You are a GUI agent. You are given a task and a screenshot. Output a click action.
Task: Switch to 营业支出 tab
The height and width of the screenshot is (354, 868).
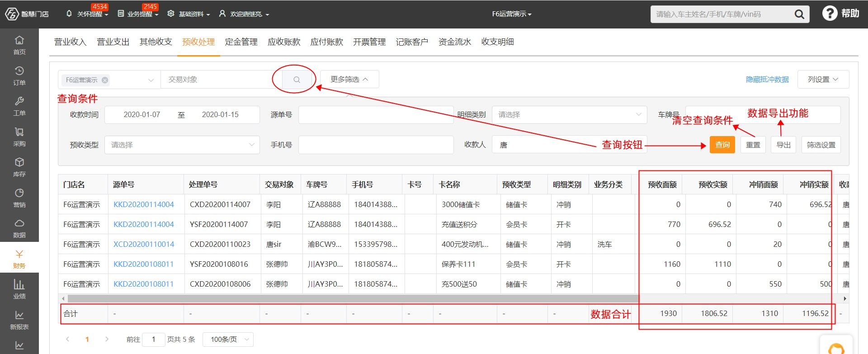click(113, 42)
